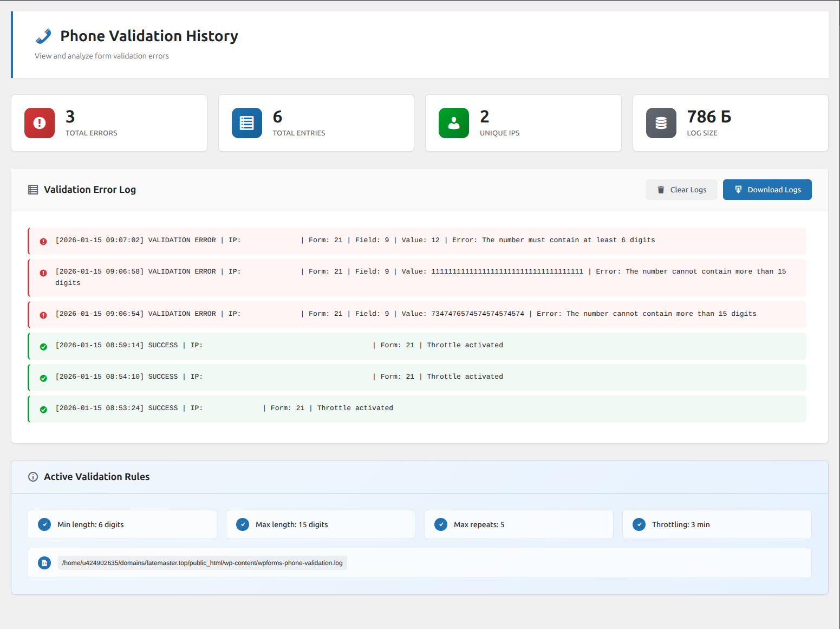This screenshot has height=629, width=840.
Task: Click timestamp [2026-01-15 09:06:54]
Action: click(x=100, y=314)
